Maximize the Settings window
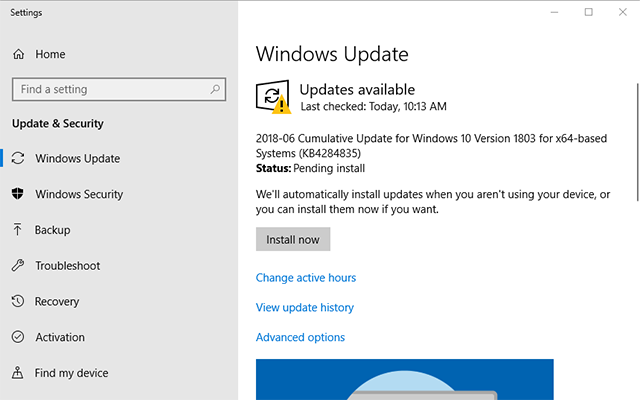The width and height of the screenshot is (640, 400). [588, 12]
